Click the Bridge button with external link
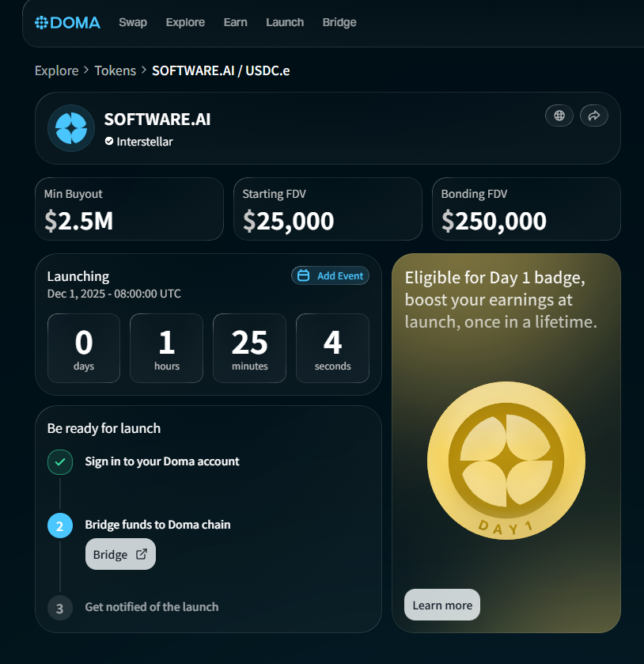 121,554
